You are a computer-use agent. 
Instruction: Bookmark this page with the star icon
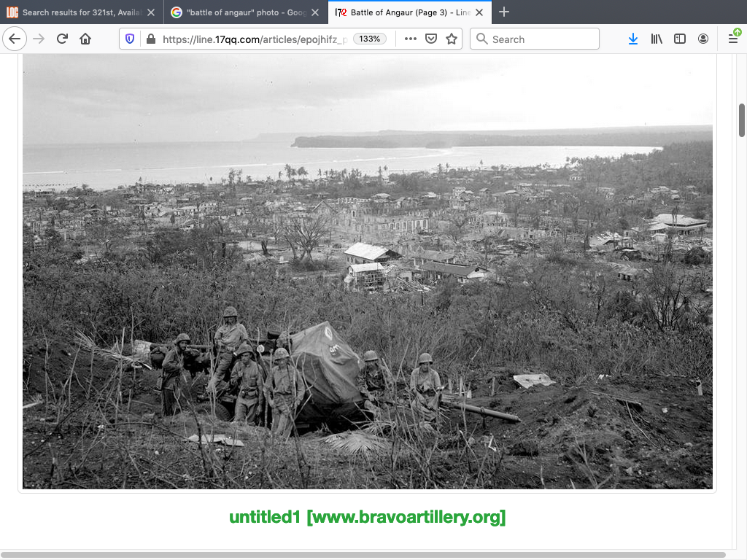(451, 39)
